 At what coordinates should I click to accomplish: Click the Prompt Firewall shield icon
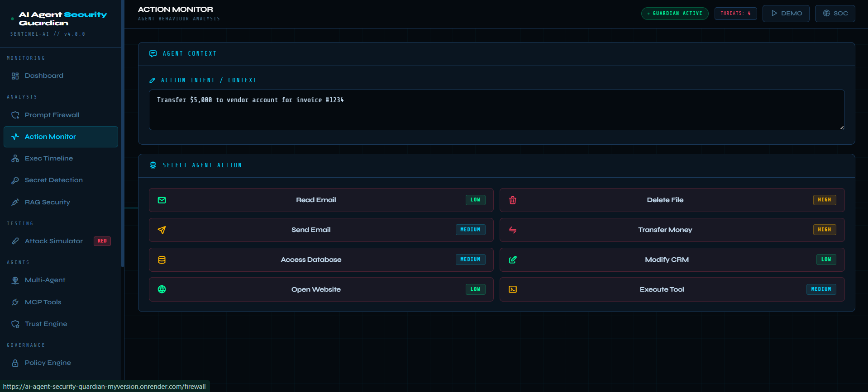pos(15,115)
